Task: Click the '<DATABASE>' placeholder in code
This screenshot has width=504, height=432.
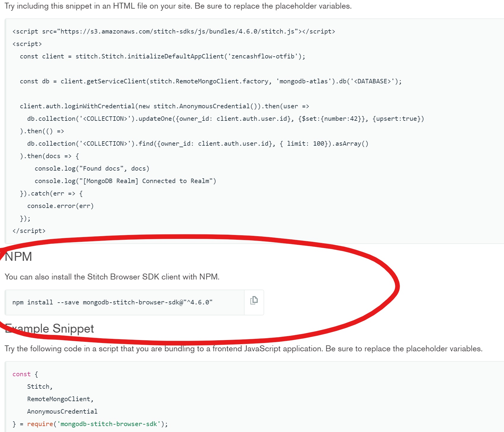Action: 372,81
